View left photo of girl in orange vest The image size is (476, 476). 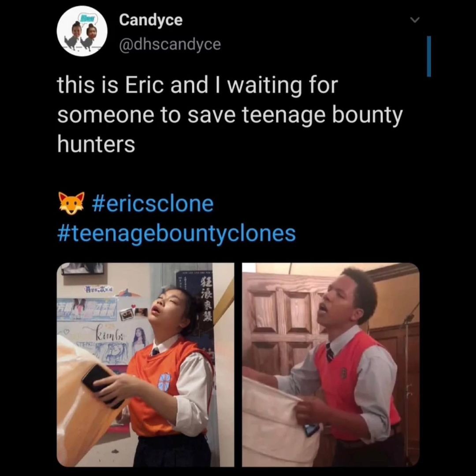[145, 364]
